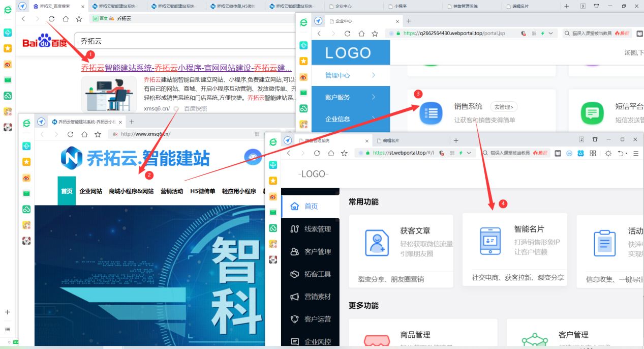Click the Baidu search box containing 乔拓云
Screen dimensions: 644x349
tap(186, 42)
